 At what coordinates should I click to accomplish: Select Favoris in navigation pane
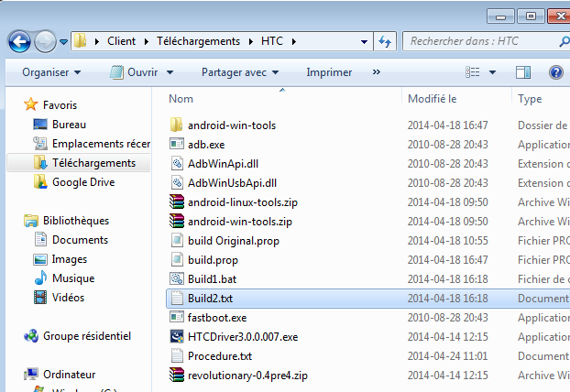pyautogui.click(x=60, y=105)
